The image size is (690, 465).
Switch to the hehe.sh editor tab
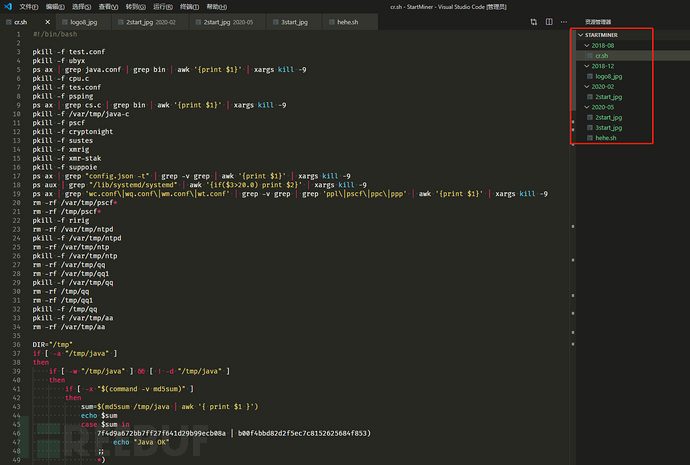(x=348, y=22)
